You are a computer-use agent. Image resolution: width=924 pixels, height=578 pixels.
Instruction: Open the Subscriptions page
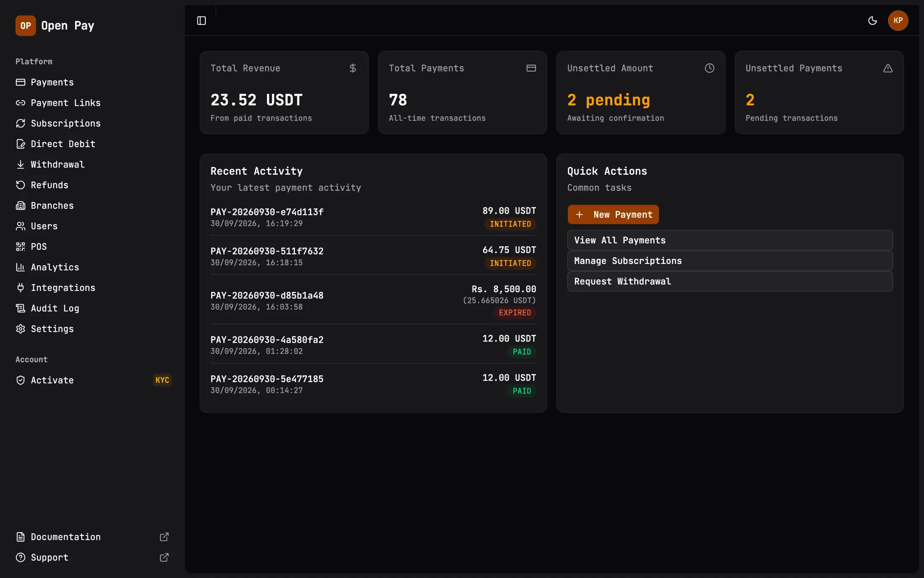pyautogui.click(x=92, y=124)
